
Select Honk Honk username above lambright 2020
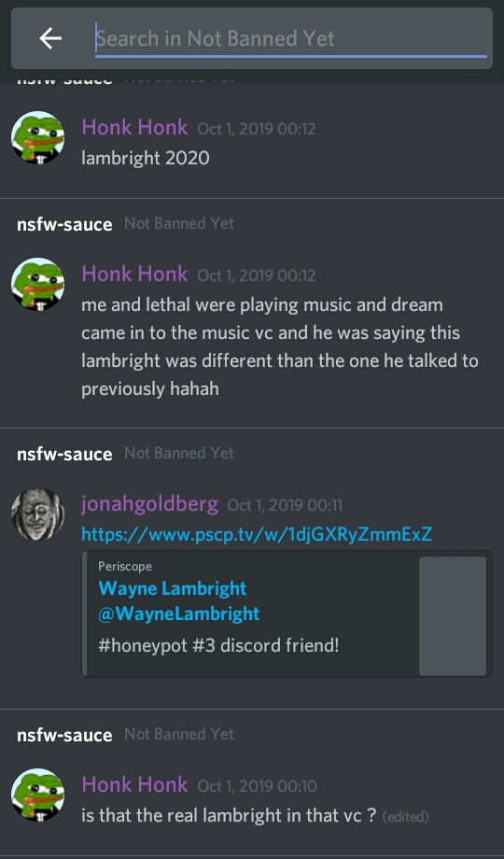(134, 127)
